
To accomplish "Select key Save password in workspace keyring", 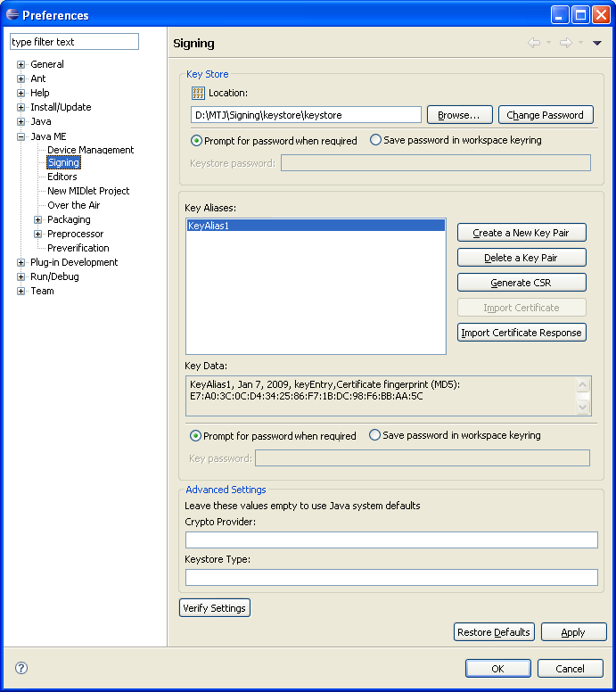I will tap(375, 436).
